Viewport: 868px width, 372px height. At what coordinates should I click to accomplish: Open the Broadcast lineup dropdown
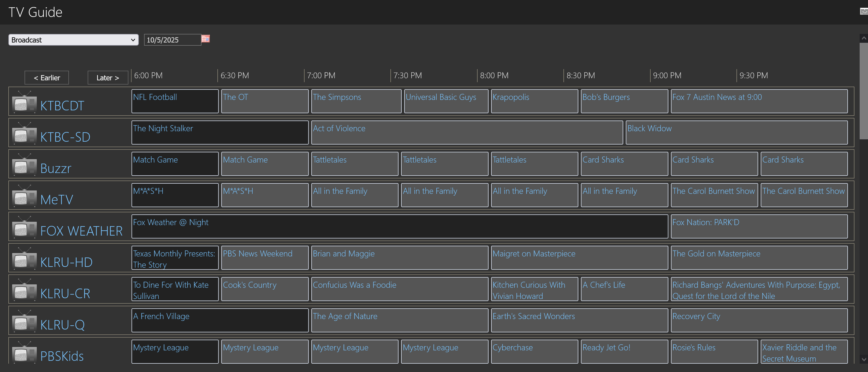pos(73,40)
